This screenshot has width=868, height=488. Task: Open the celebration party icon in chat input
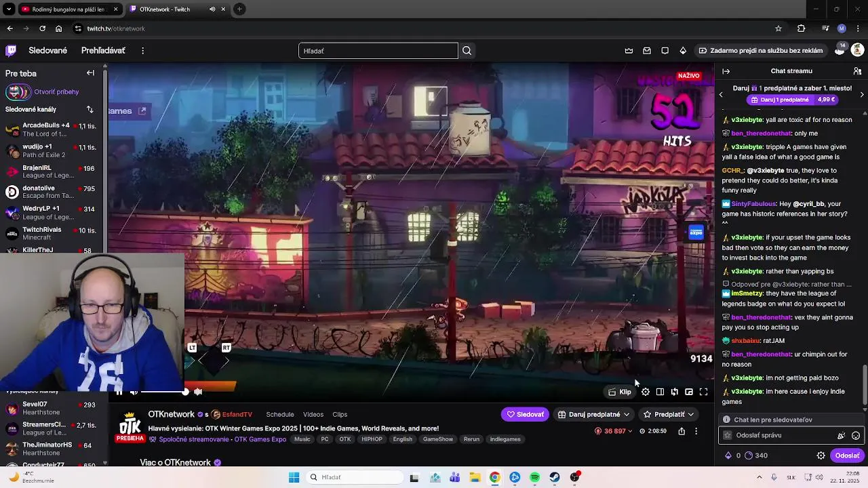coord(841,436)
